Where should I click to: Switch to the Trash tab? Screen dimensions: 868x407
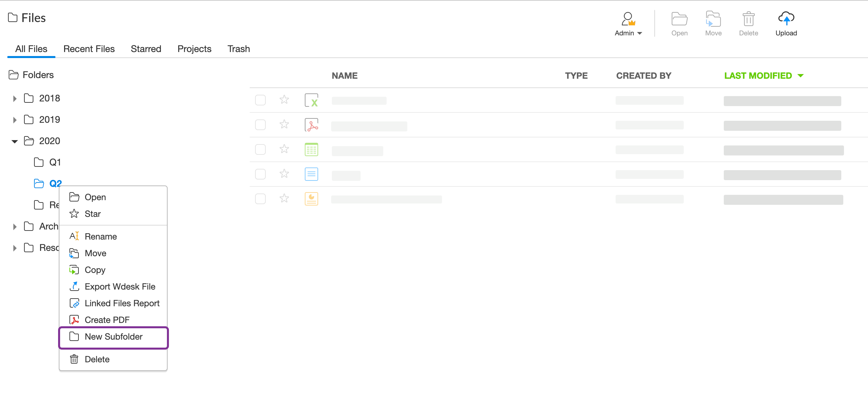(238, 49)
